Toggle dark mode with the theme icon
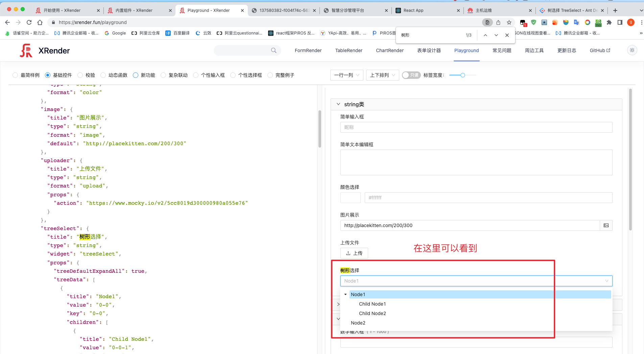The height and width of the screenshot is (354, 644). (x=632, y=50)
